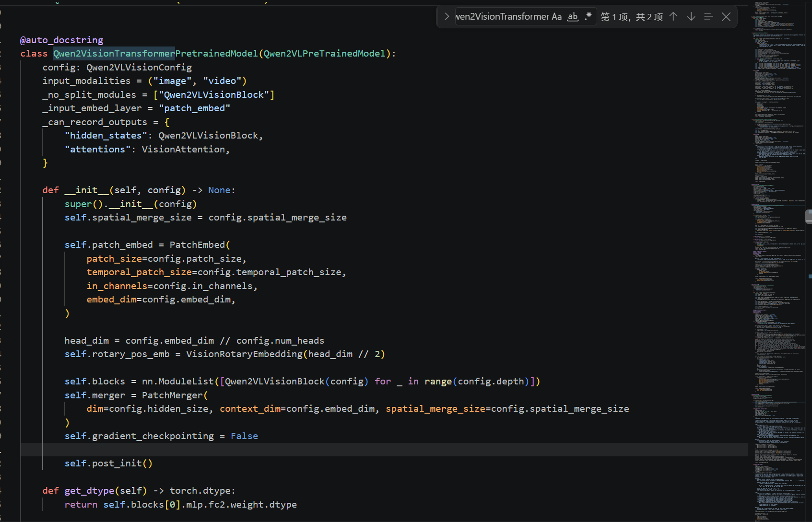Click 'config.num_heads' expression
This screenshot has width=812, height=522.
pyautogui.click(x=280, y=340)
